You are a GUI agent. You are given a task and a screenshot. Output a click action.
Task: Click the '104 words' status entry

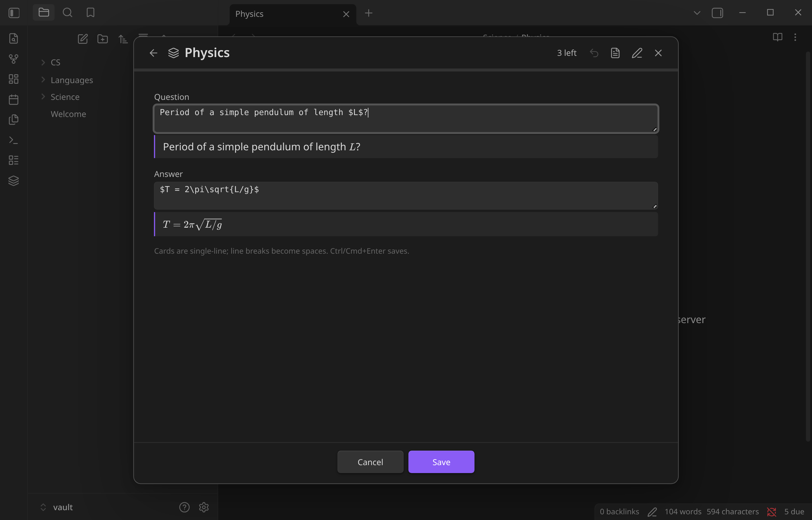(x=683, y=512)
